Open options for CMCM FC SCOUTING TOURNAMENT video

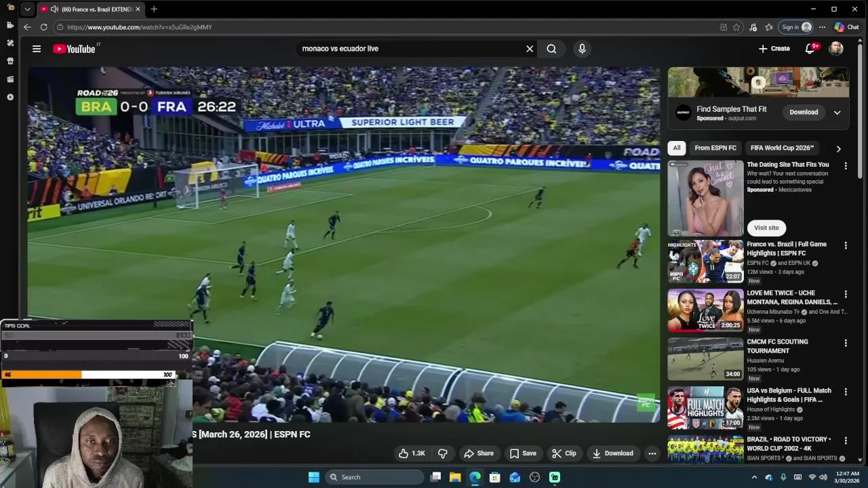(x=846, y=343)
